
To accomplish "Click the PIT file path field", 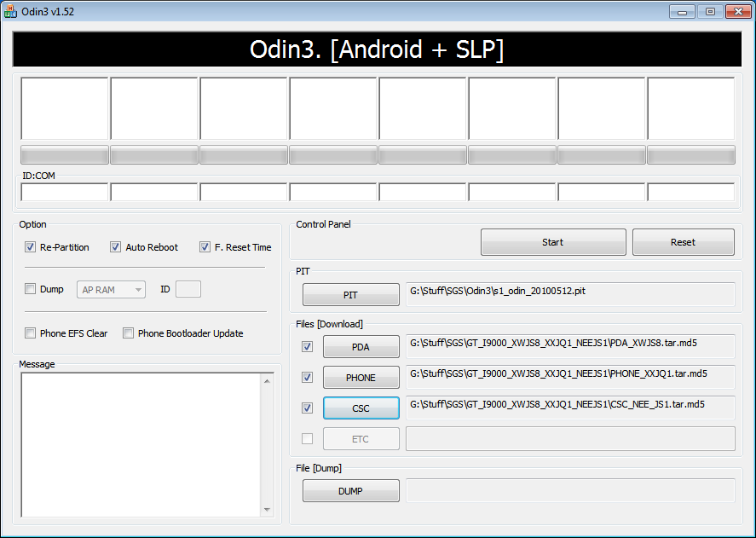I will click(x=570, y=294).
